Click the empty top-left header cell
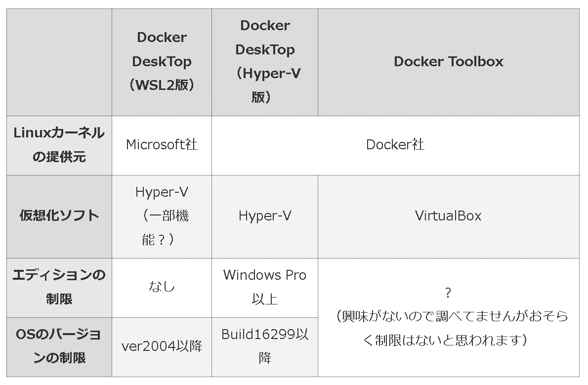Viewport: 588px width, 385px height. [x=59, y=62]
